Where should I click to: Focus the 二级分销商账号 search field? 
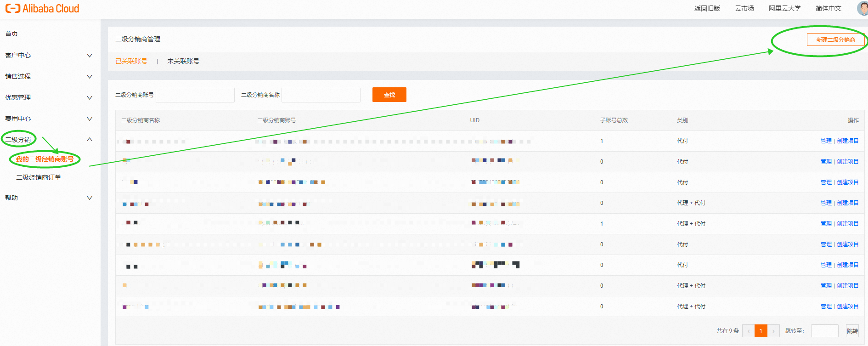tap(195, 95)
